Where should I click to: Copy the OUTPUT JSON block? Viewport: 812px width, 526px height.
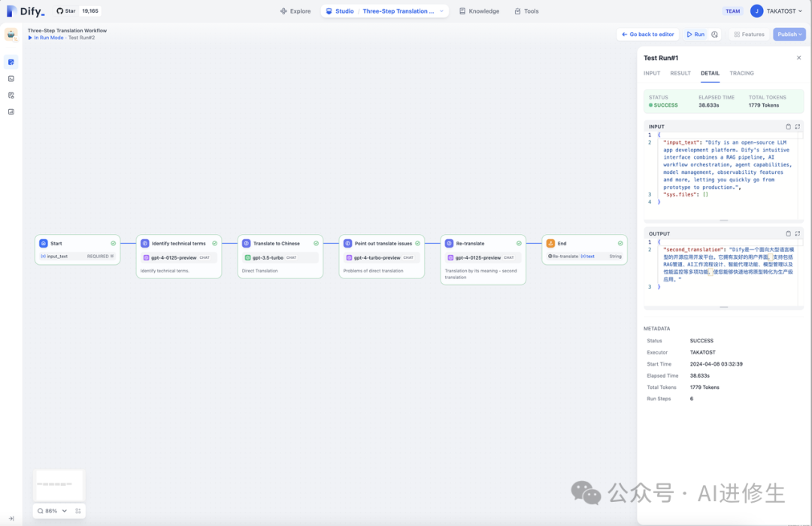tap(788, 234)
